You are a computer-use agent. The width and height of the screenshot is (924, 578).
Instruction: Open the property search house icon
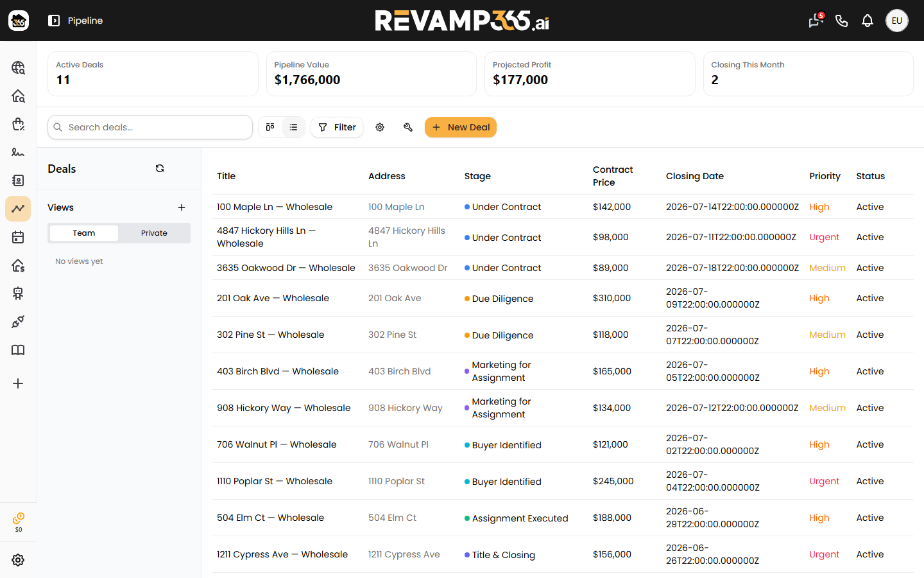pyautogui.click(x=18, y=96)
